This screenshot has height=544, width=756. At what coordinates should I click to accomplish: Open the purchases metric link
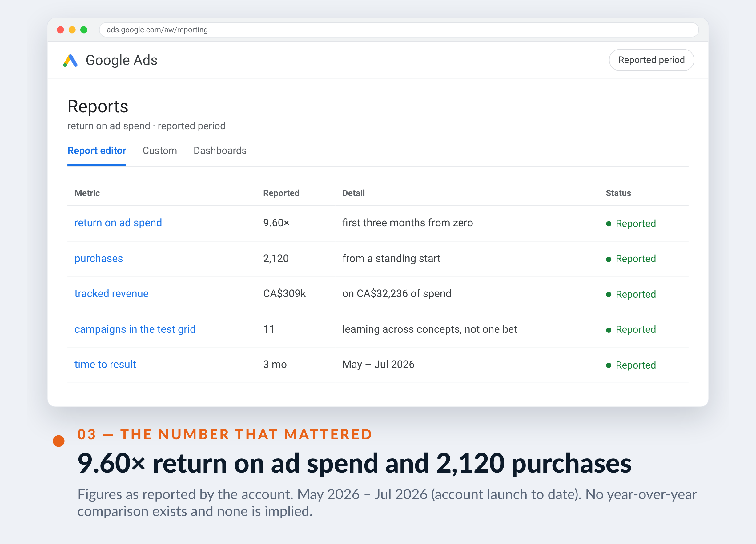[x=99, y=258]
